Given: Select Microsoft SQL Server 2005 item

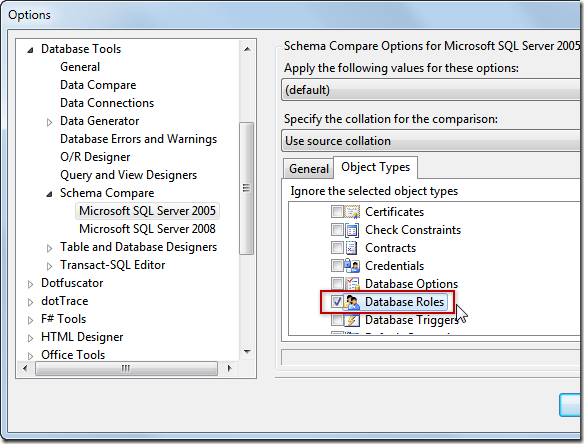Looking at the screenshot, I should (x=147, y=211).
